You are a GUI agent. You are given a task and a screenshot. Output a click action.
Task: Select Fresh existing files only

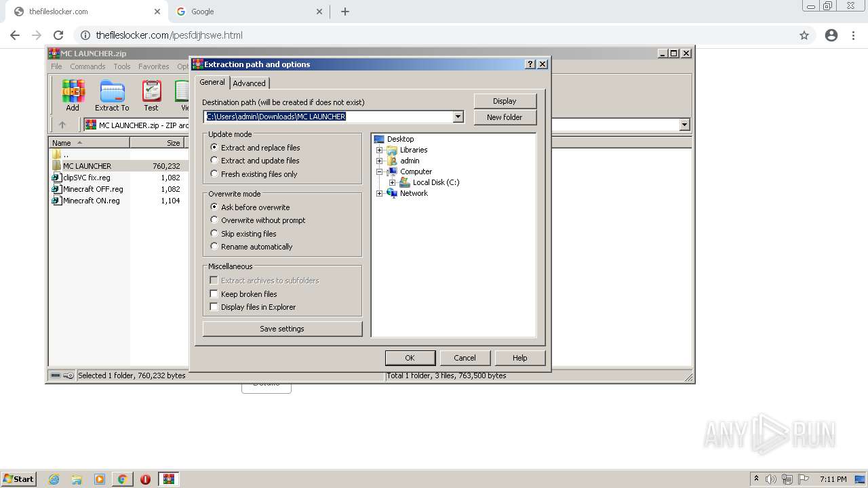point(254,174)
